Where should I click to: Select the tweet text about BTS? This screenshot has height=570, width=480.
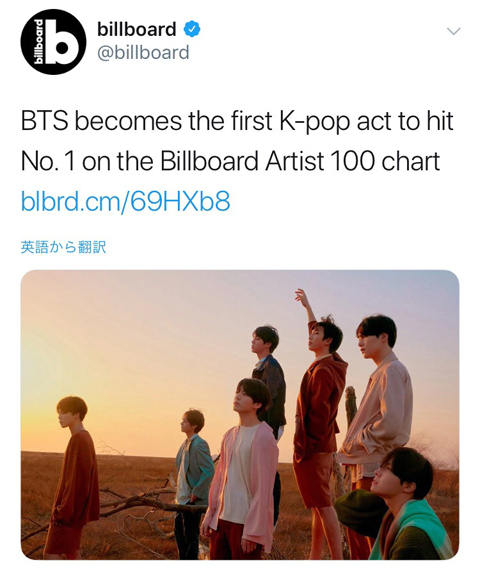tap(237, 141)
